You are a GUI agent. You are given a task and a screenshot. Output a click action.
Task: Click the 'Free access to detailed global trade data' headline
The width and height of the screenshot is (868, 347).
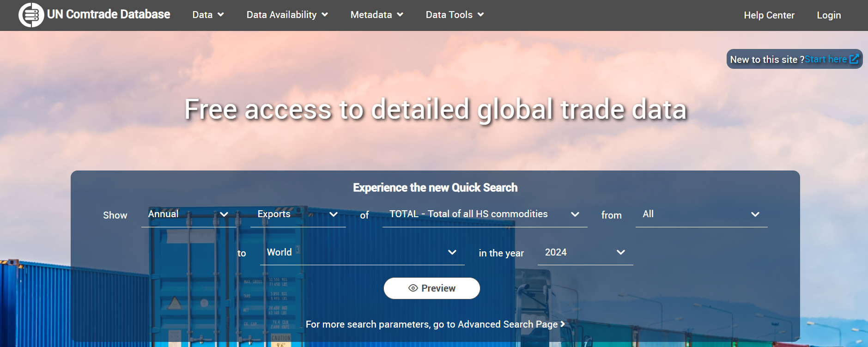point(436,110)
